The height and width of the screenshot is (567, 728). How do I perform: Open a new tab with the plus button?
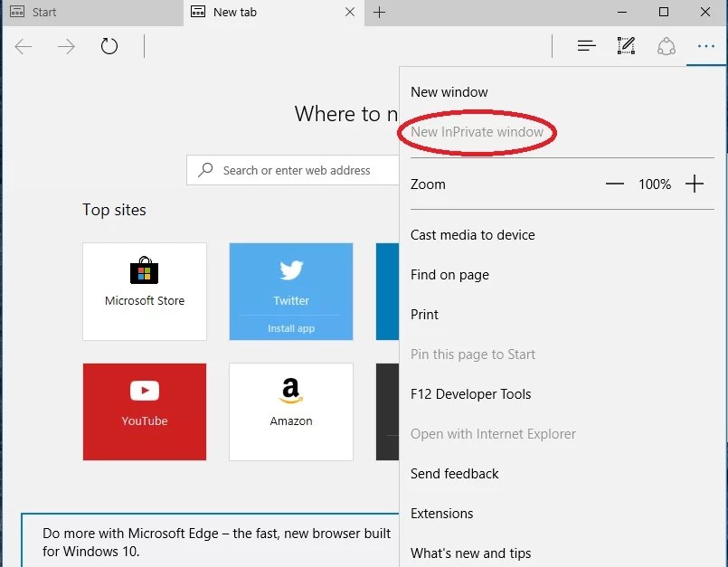tap(379, 13)
